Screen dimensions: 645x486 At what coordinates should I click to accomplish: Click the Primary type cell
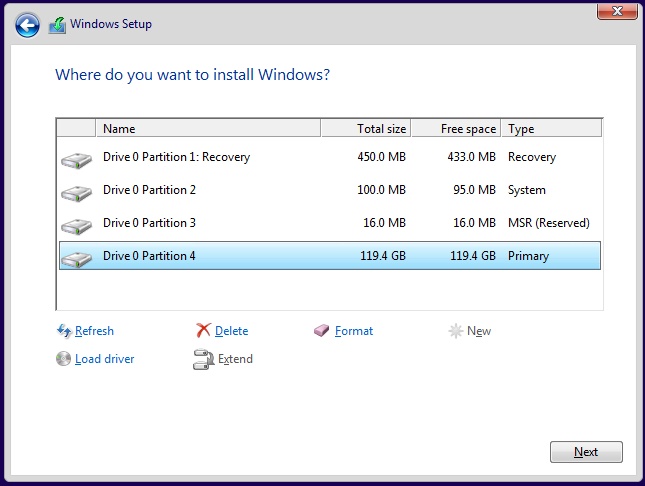[x=529, y=256]
